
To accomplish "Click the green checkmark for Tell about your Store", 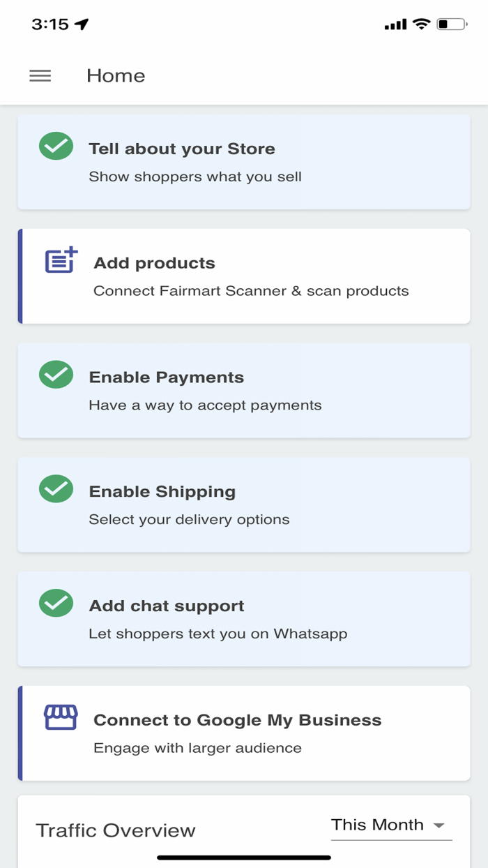I will click(x=56, y=146).
